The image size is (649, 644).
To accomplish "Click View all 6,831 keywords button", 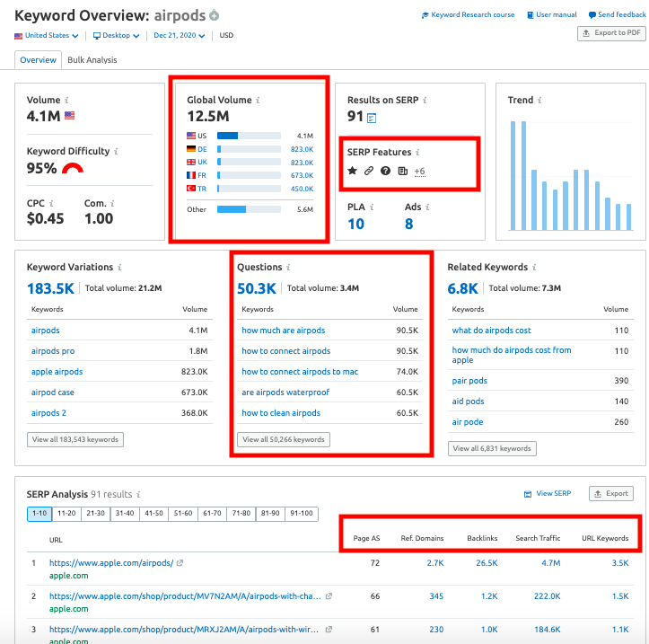I will point(492,449).
